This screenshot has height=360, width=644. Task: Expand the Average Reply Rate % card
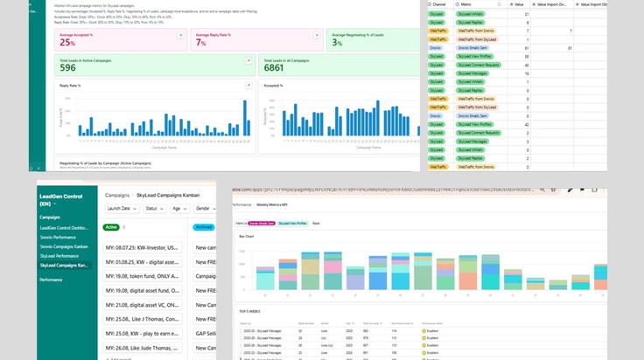316,36
